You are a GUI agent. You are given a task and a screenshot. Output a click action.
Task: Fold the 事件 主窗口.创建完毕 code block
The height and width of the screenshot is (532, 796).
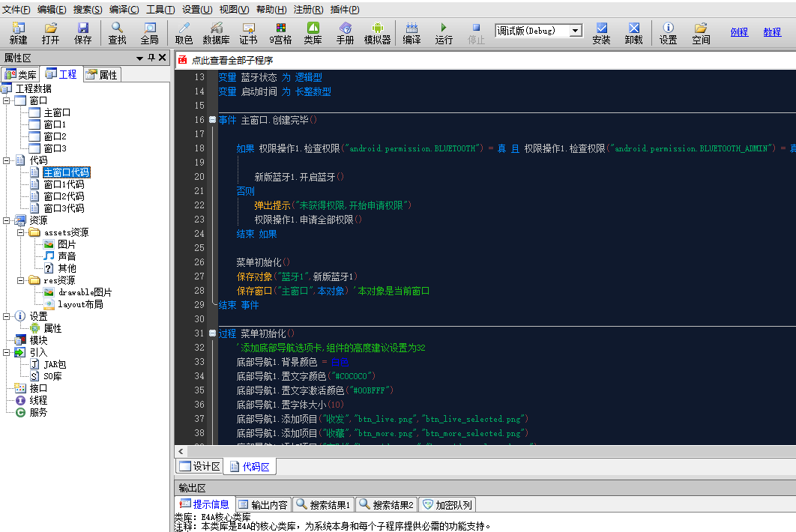point(212,120)
